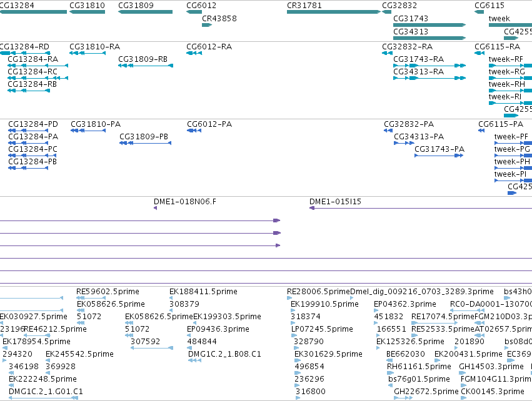Open EST RE59602.5prime label

pos(108,292)
